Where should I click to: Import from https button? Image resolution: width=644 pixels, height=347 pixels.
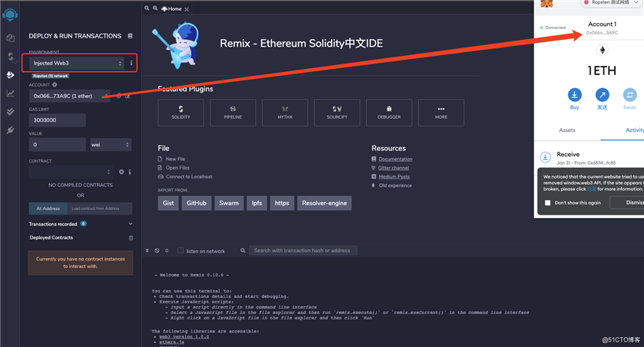[282, 203]
